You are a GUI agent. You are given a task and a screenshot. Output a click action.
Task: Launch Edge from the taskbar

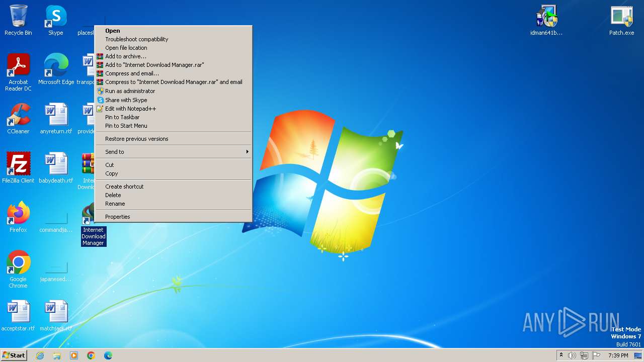[x=108, y=355]
